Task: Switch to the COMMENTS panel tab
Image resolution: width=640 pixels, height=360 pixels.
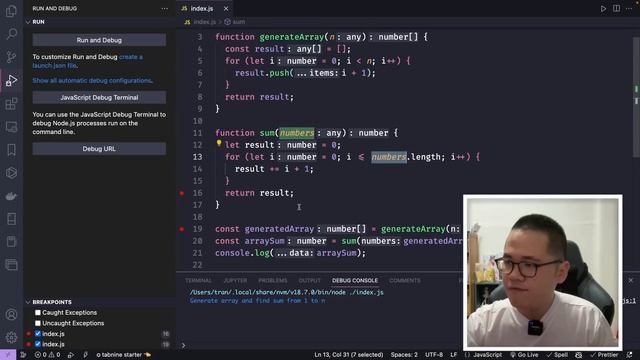Action: [404, 280]
